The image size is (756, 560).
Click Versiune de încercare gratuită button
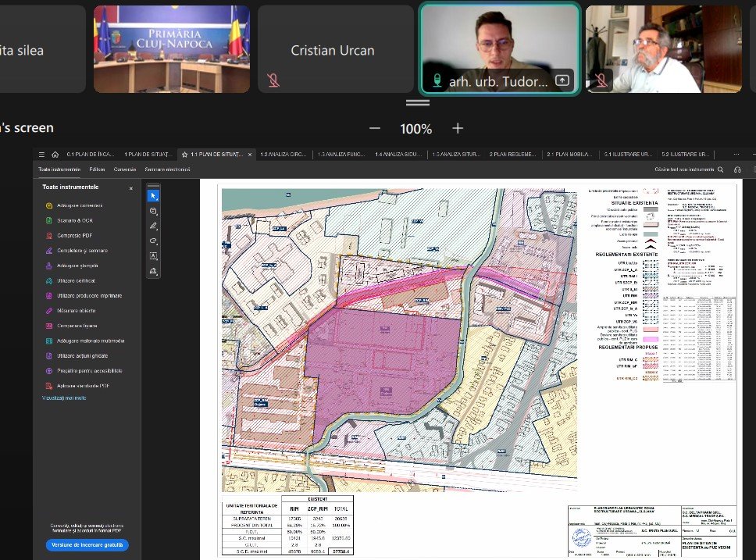click(87, 545)
